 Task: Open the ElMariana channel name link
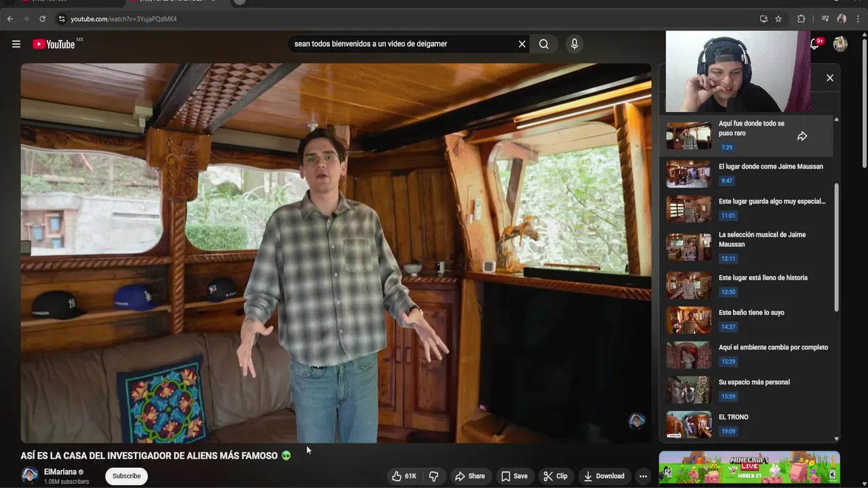[60, 472]
